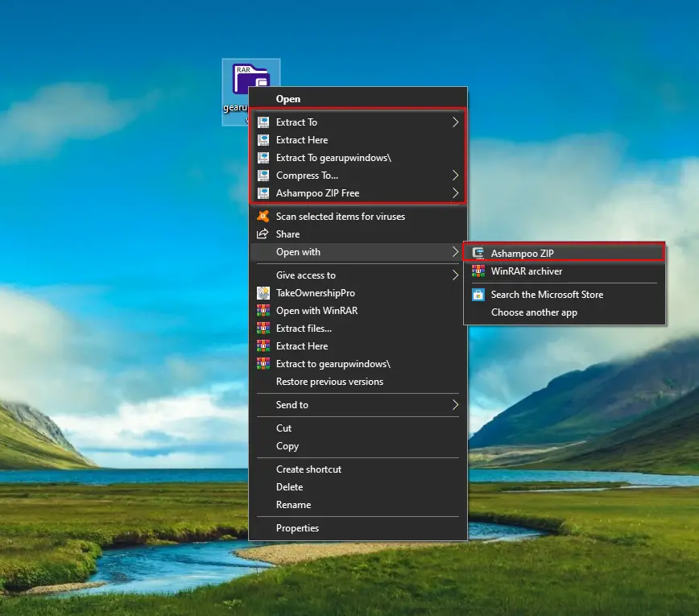This screenshot has width=699, height=616.
Task: Expand the Ashampoo ZIP Free submenu arrow
Action: click(x=455, y=193)
